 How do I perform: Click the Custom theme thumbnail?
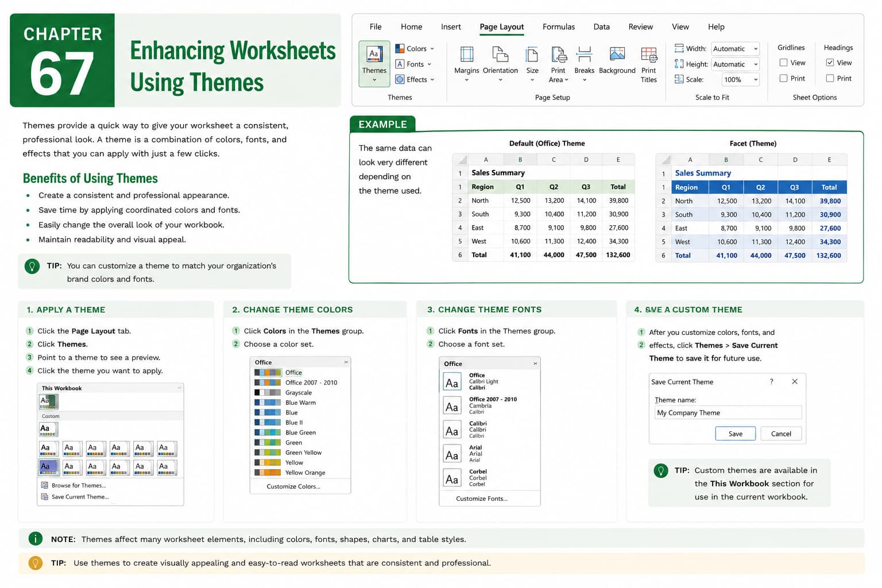tap(49, 429)
